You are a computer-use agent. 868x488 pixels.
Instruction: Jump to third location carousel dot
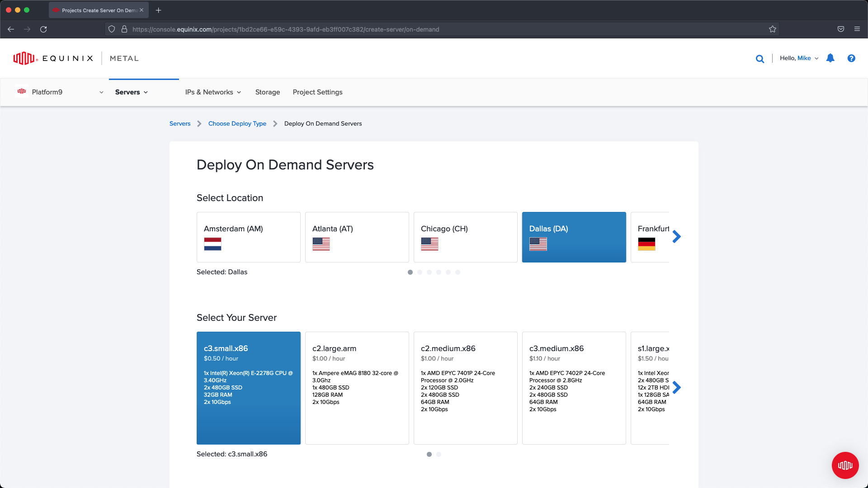429,272
